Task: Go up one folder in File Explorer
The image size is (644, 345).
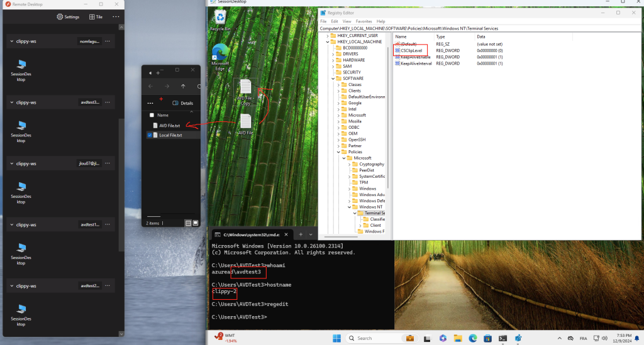Action: (183, 86)
